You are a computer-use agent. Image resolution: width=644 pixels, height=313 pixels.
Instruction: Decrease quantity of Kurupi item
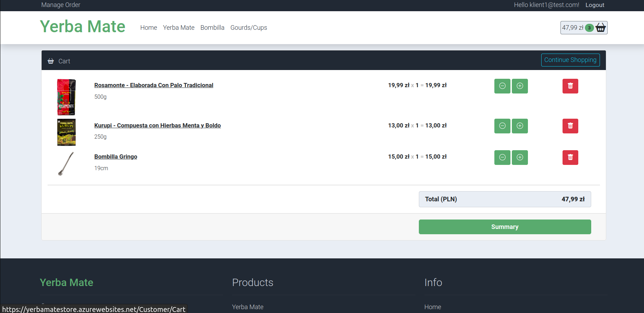pyautogui.click(x=502, y=126)
